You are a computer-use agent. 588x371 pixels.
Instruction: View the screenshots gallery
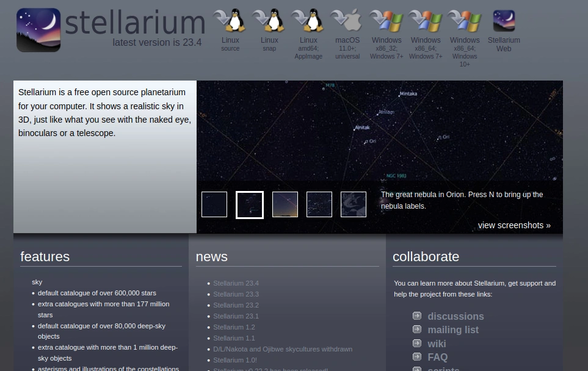click(514, 225)
